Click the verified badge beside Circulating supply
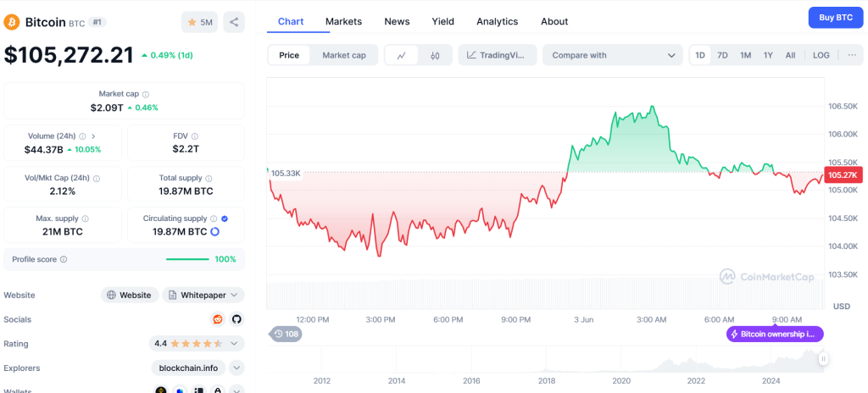This screenshot has width=868, height=393. tap(224, 219)
